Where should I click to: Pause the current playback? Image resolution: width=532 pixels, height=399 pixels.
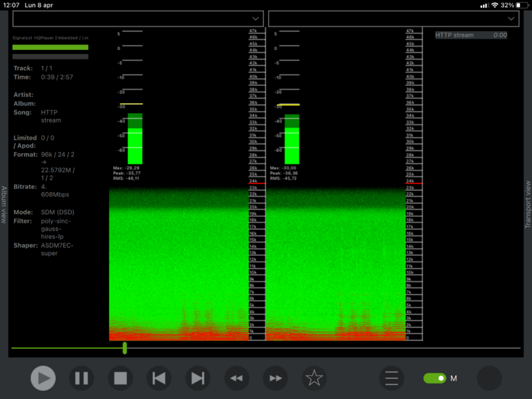point(82,378)
